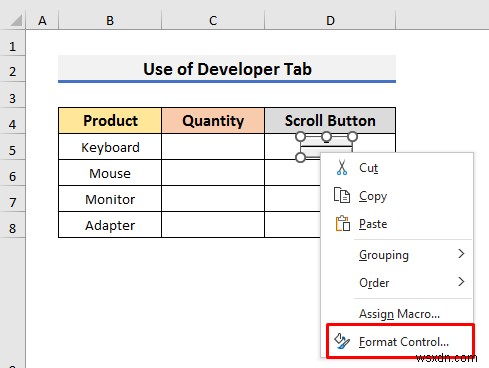Viewport: 489px width, 368px height.
Task: Click the top-left resize handle of spin button
Action: [300, 137]
